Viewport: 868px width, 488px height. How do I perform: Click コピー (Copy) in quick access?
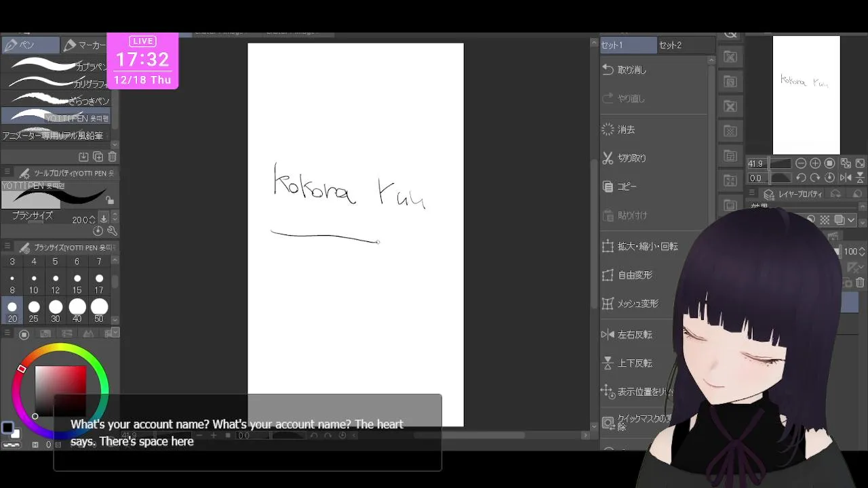(653, 186)
